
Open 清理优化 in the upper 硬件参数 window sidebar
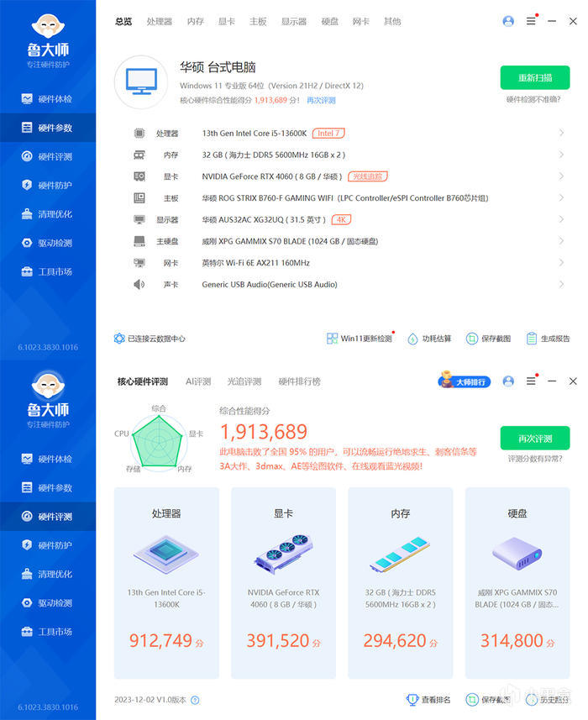click(x=48, y=214)
